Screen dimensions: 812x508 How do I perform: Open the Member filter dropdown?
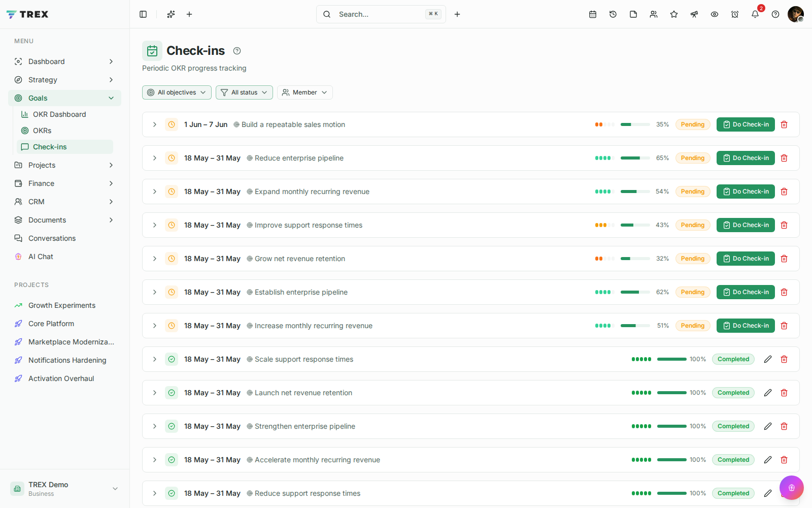click(x=305, y=92)
